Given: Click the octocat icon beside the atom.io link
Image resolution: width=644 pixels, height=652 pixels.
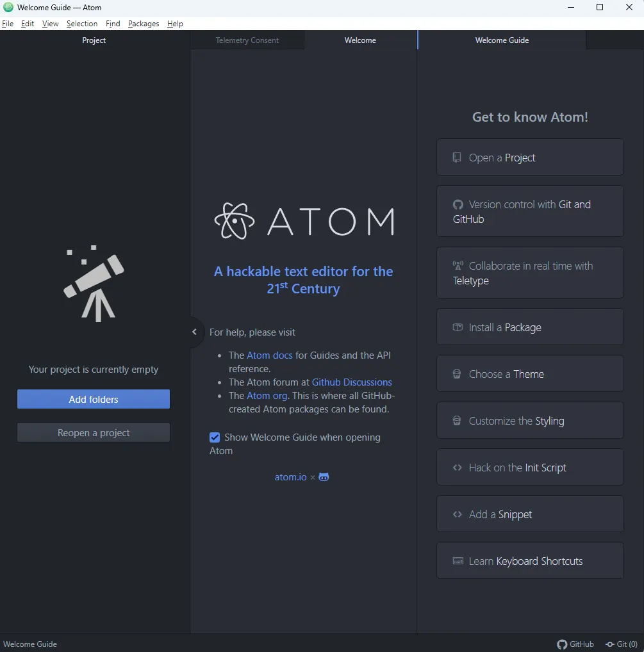Looking at the screenshot, I should click(x=324, y=477).
